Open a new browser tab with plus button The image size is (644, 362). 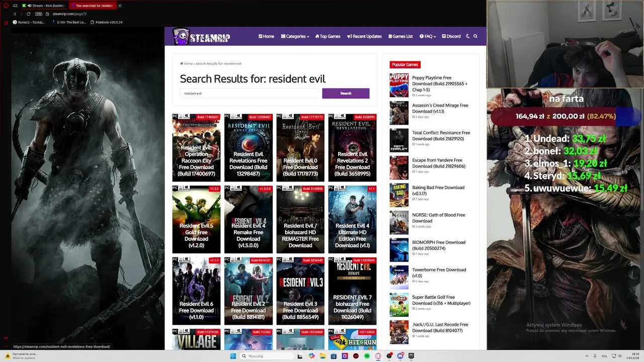point(120,6)
